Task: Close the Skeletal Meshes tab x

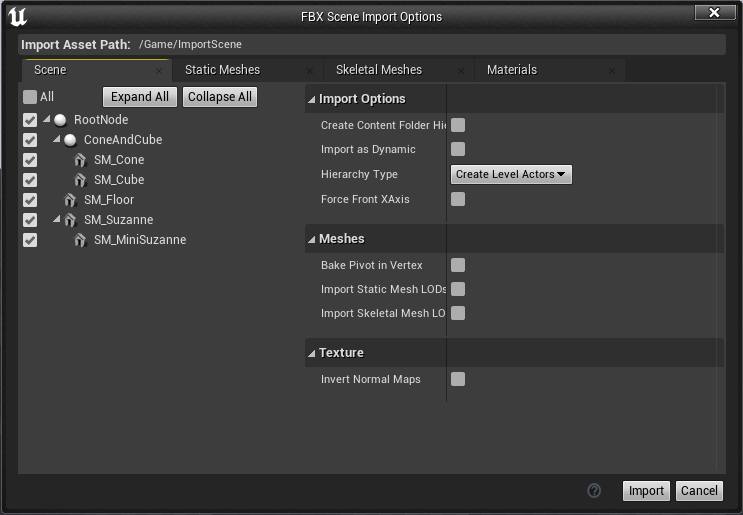Action: pos(461,71)
